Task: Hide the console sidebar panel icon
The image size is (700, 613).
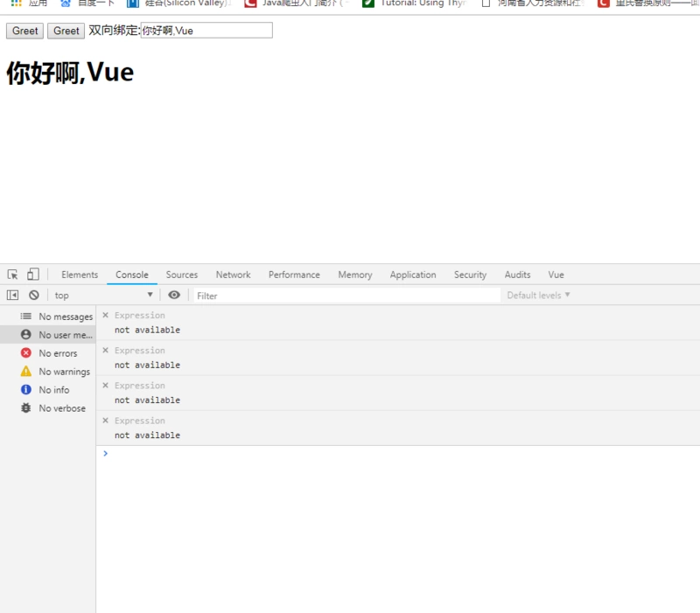Action: [13, 296]
